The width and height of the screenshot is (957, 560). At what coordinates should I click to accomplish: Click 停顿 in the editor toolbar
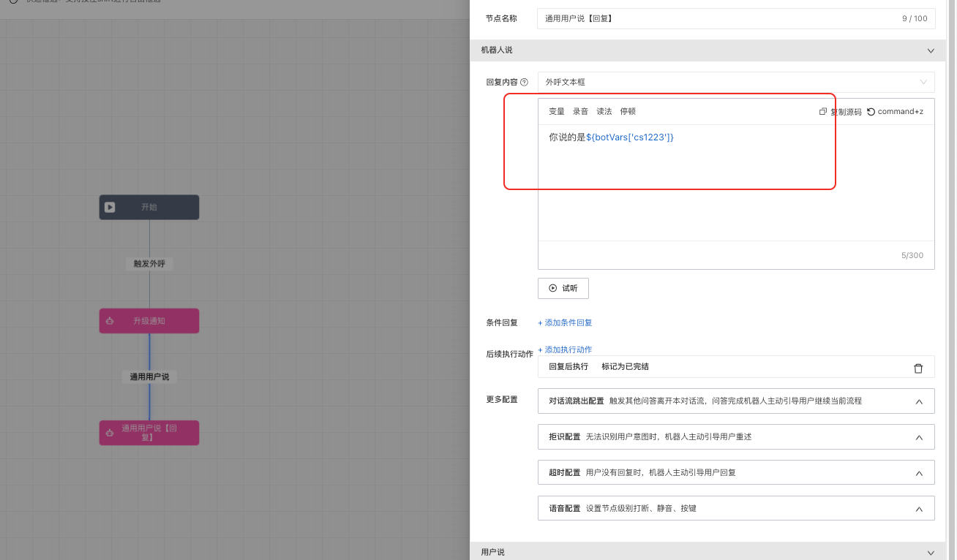(628, 112)
